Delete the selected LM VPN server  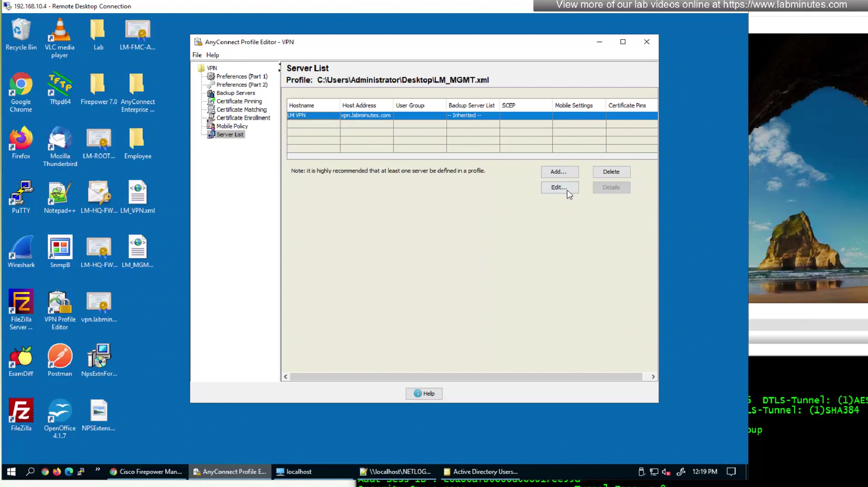[611, 172]
